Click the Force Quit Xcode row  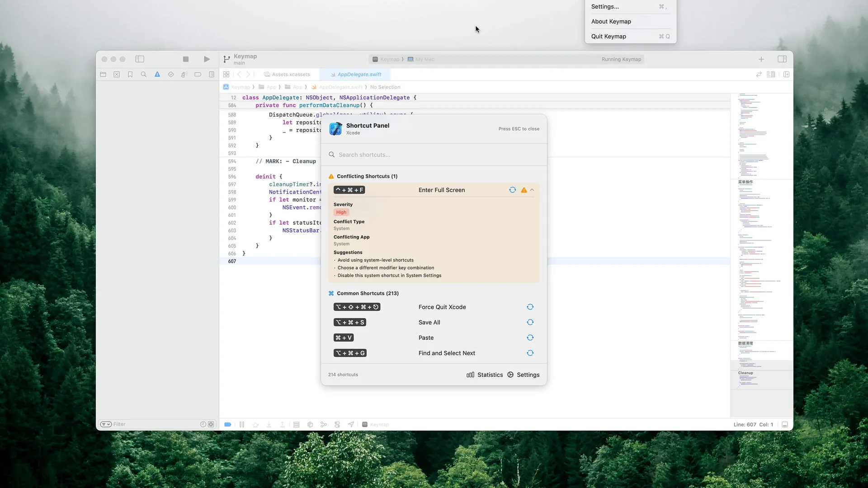434,307
